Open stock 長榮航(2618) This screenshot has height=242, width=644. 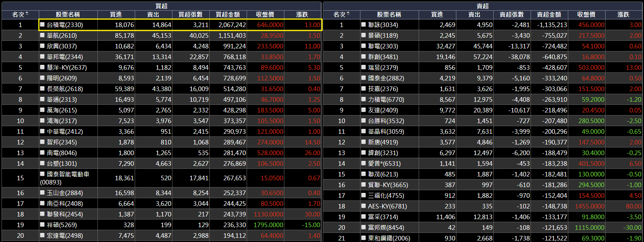tap(65, 89)
